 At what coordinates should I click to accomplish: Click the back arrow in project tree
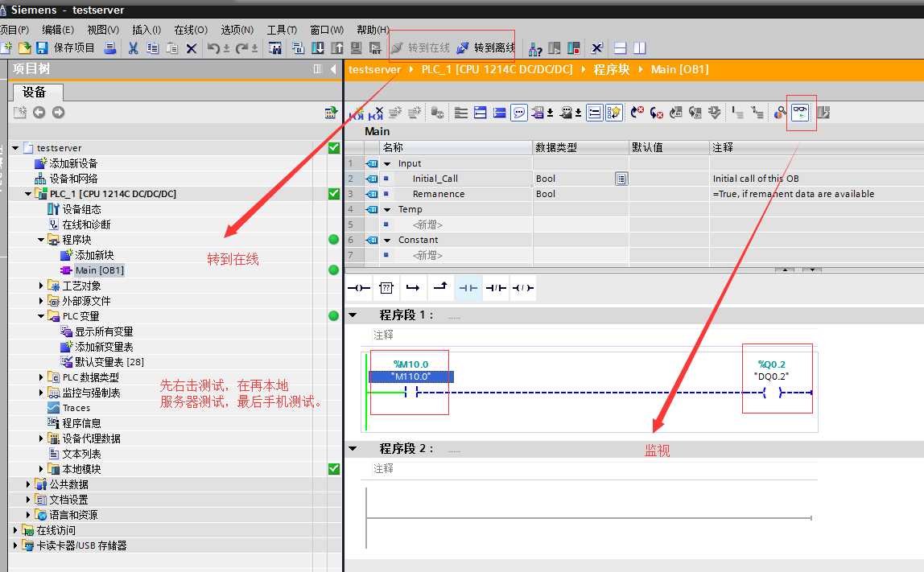39,112
